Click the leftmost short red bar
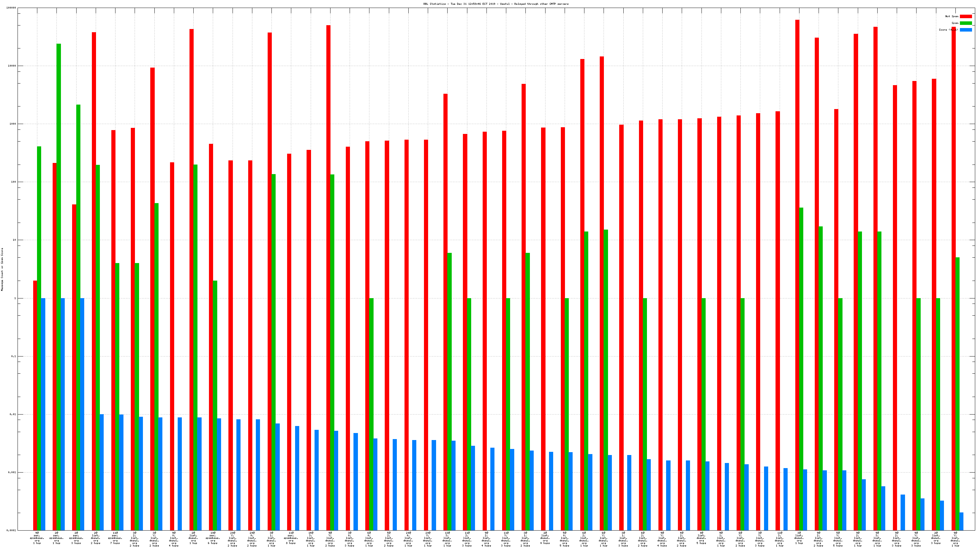 point(35,405)
